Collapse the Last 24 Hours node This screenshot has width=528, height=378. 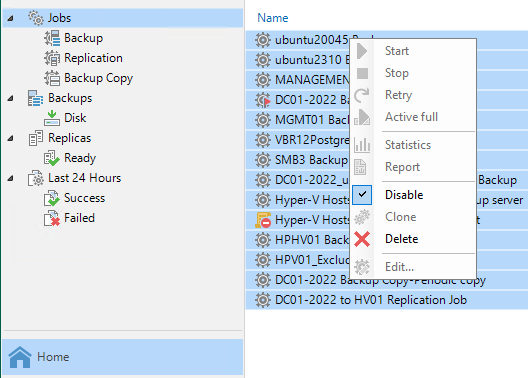(10, 178)
